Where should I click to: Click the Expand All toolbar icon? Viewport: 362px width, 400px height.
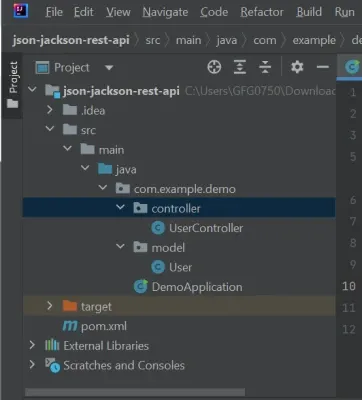click(x=240, y=67)
